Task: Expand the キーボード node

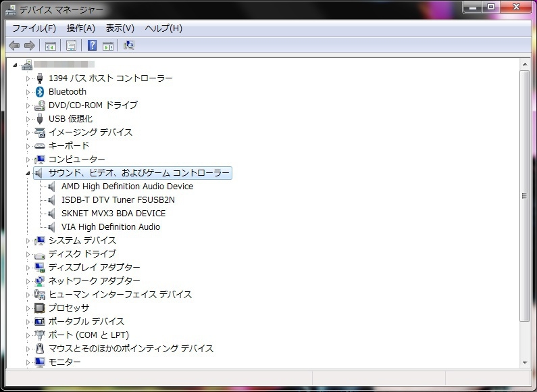Action: coord(28,146)
